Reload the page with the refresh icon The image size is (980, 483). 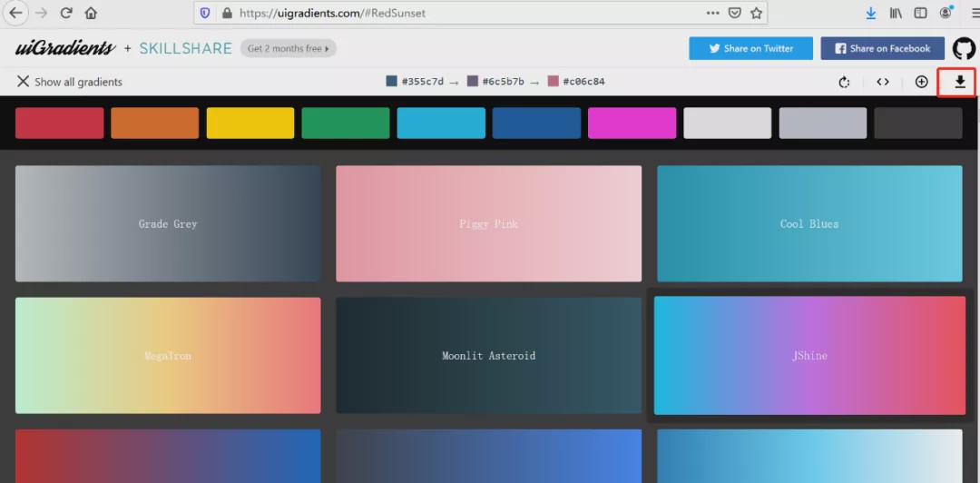pyautogui.click(x=66, y=13)
